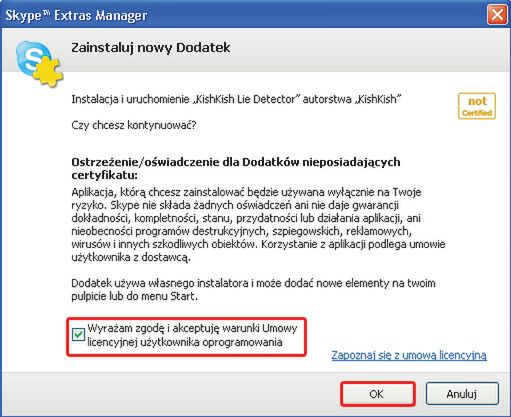The image size is (511, 417).
Task: Click the 'Wyrażam zgodę i akceptuję' label text
Action: click(192, 335)
